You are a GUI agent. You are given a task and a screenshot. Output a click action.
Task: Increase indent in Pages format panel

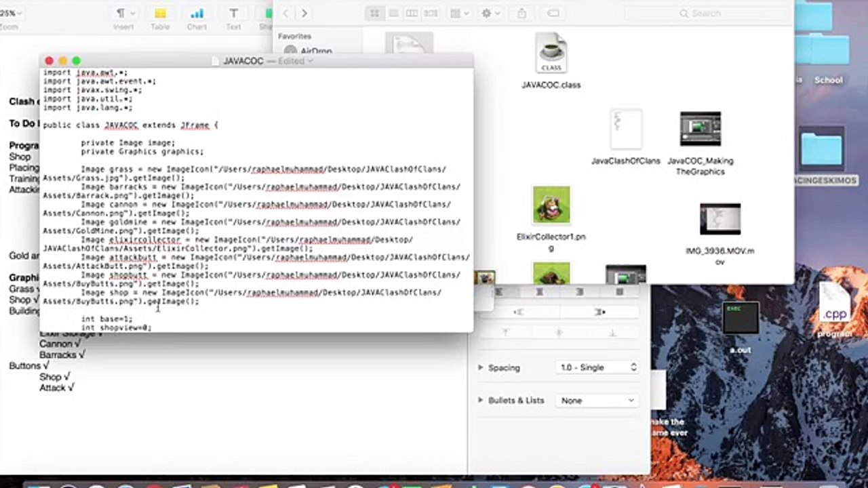(x=599, y=312)
